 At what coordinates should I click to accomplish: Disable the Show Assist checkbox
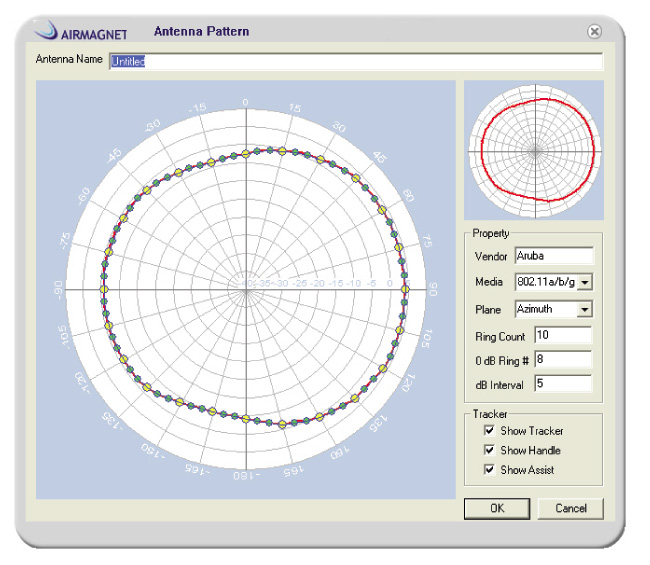pos(489,469)
